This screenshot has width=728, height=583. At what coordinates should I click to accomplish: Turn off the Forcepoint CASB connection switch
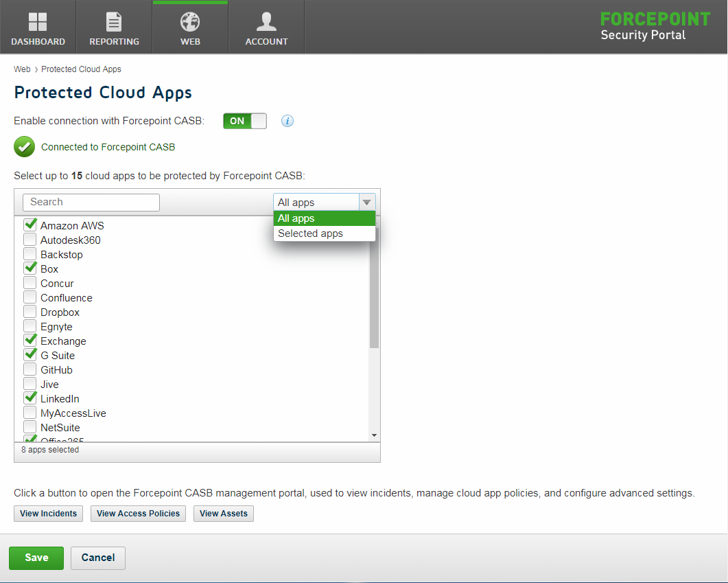245,121
